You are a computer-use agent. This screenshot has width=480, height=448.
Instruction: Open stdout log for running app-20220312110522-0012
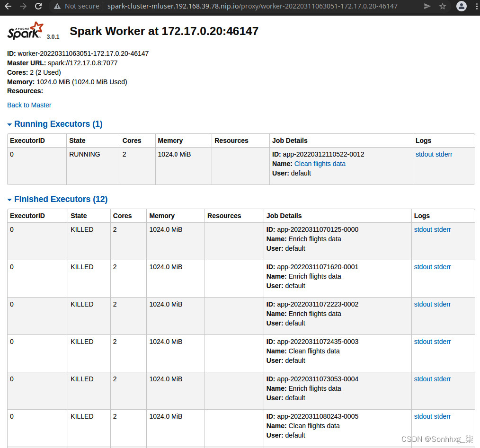point(426,154)
